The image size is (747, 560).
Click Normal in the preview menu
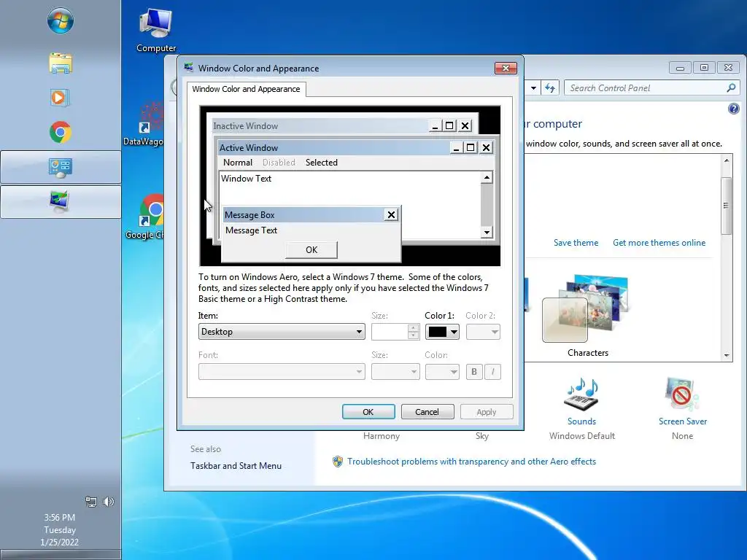[238, 163]
